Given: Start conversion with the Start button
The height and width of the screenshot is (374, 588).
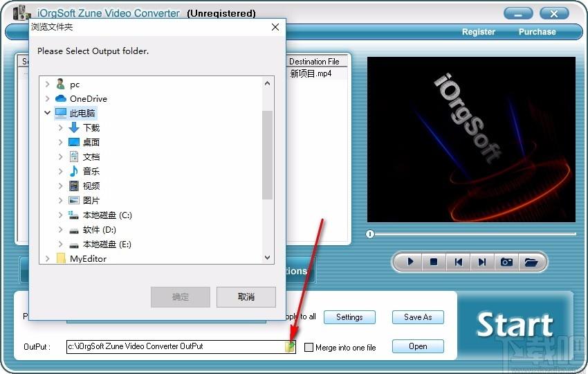Looking at the screenshot, I should [515, 326].
